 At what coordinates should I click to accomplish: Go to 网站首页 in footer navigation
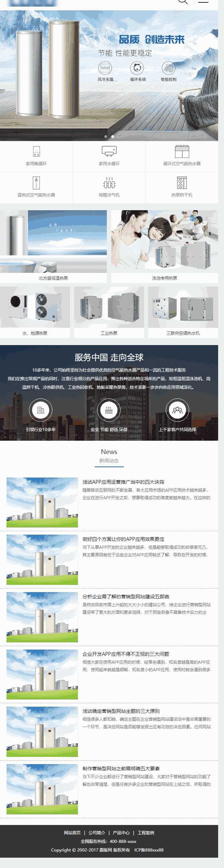click(x=72, y=833)
